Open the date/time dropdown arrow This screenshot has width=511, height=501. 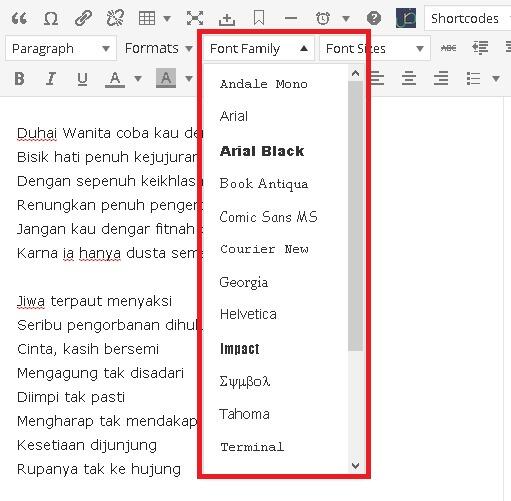coord(346,18)
